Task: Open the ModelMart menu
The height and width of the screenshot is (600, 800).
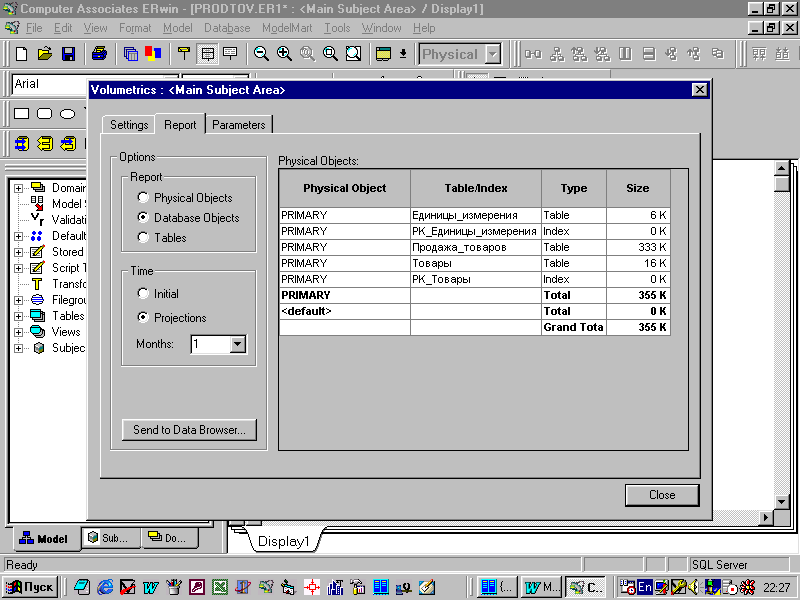Action: pos(287,28)
